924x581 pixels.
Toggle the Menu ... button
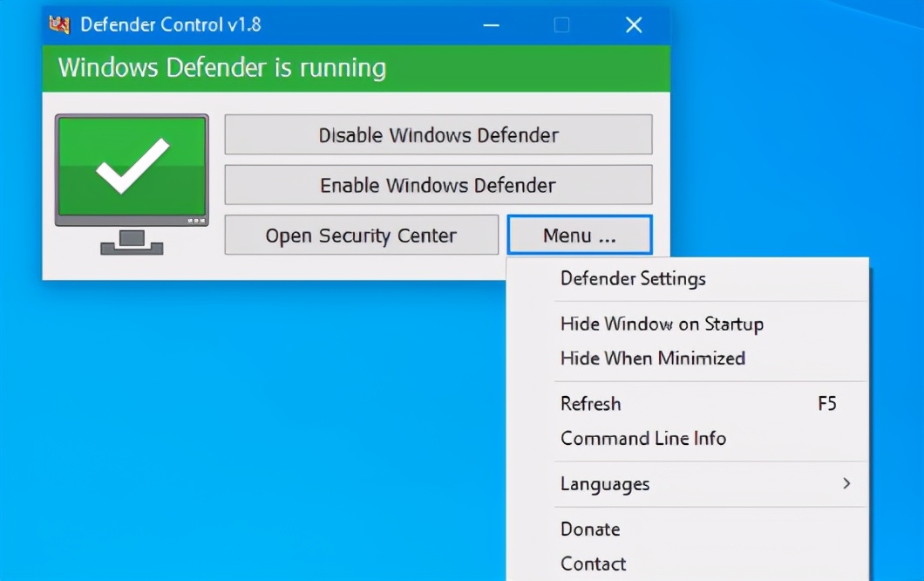(x=580, y=236)
